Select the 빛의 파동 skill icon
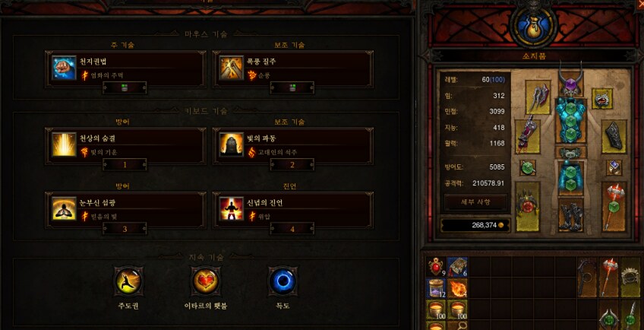Screen dimensions: 644x330 (x=231, y=144)
